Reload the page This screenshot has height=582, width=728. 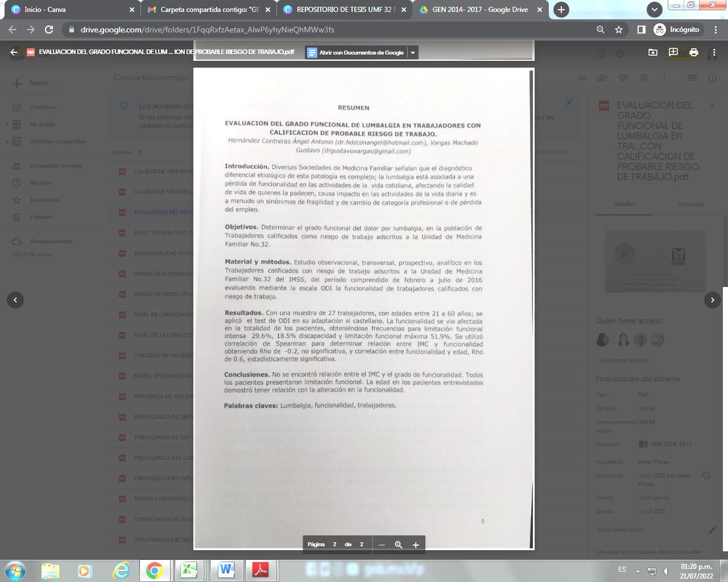click(x=49, y=30)
